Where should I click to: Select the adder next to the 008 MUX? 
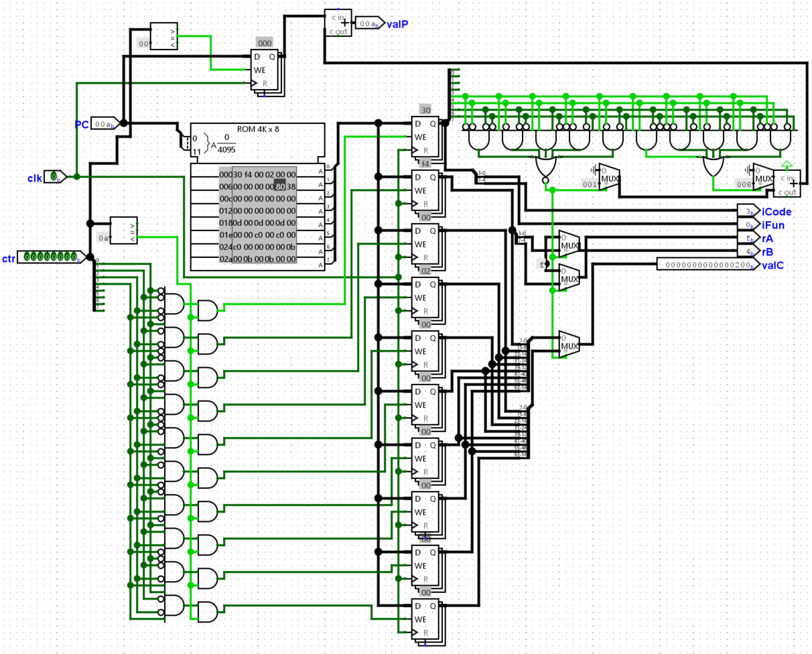(x=787, y=184)
